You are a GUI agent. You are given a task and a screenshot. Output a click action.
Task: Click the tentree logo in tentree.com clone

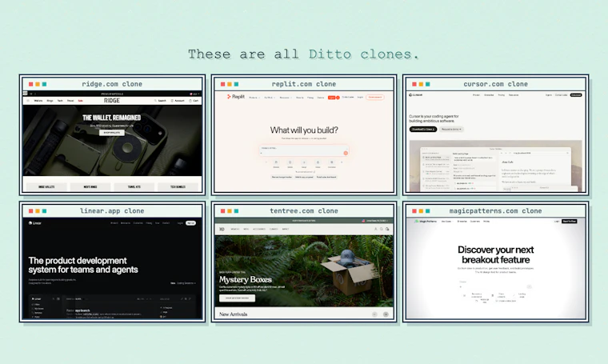coord(222,229)
